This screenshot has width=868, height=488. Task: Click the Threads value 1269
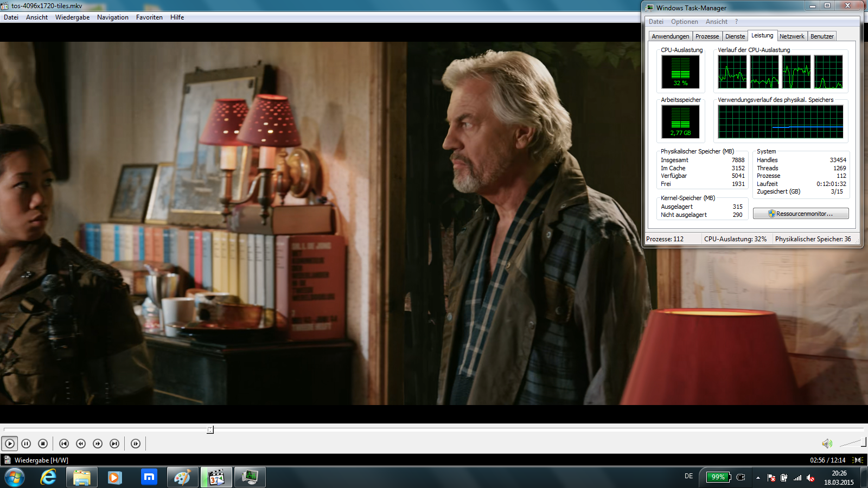(x=840, y=168)
